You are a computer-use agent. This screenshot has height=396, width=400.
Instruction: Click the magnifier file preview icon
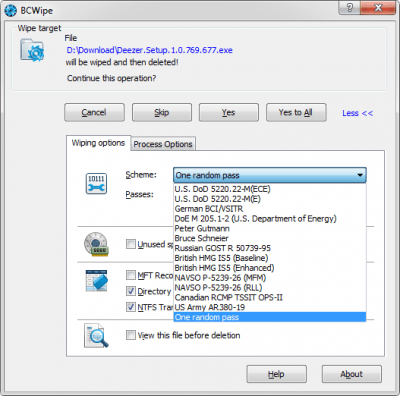96,335
